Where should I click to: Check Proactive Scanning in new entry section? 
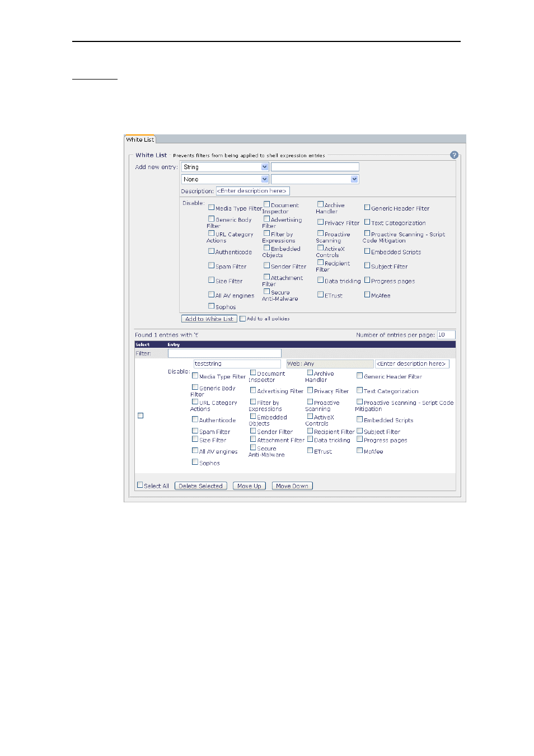coord(321,234)
